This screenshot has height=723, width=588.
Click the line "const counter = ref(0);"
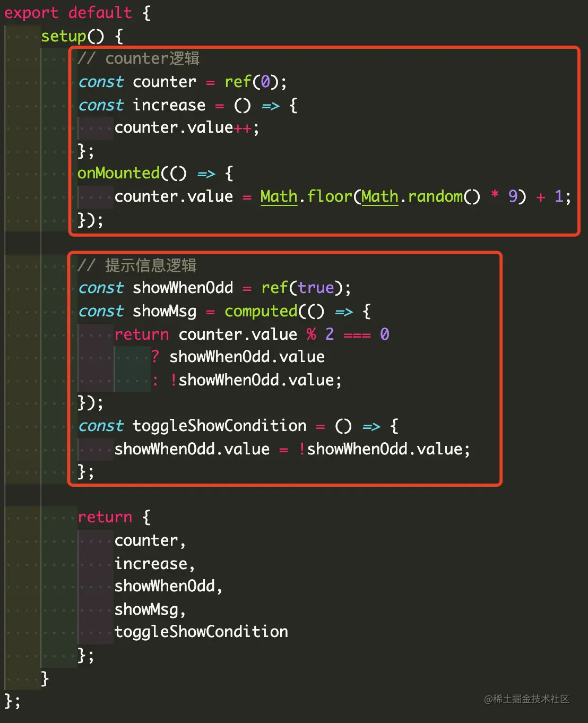pyautogui.click(x=183, y=82)
